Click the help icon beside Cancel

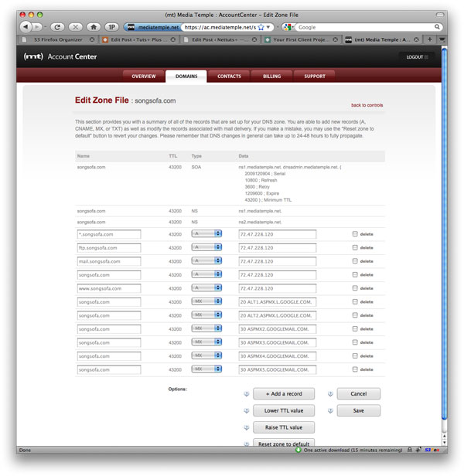click(x=330, y=394)
